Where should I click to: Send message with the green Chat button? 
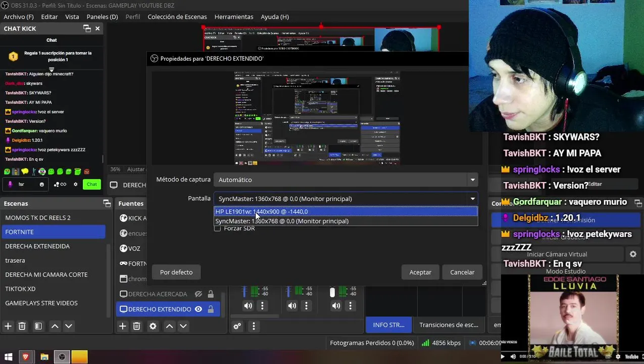[92, 185]
